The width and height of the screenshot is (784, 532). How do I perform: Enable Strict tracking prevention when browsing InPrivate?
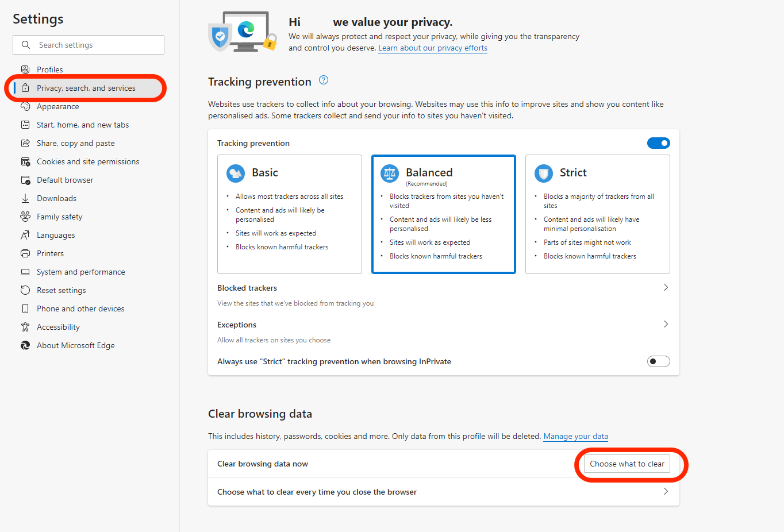pos(659,361)
